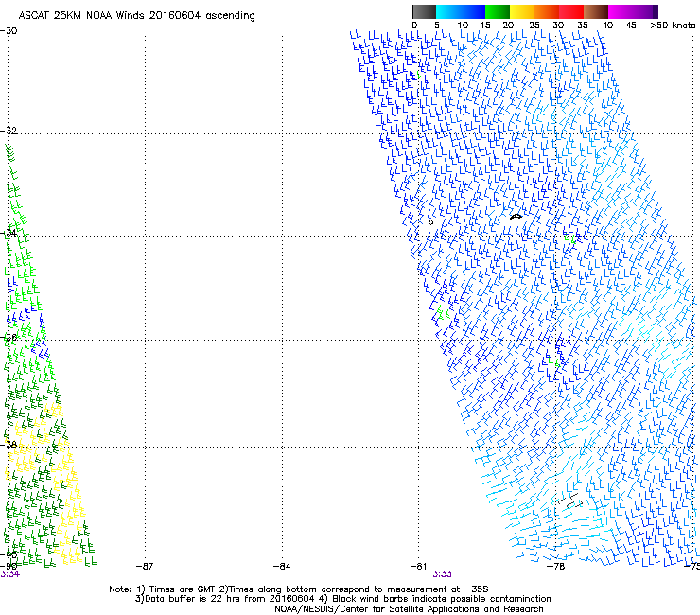This screenshot has height=615, width=700.
Task: Click the magenta 40-45 knots legend segment
Action: 621,11
